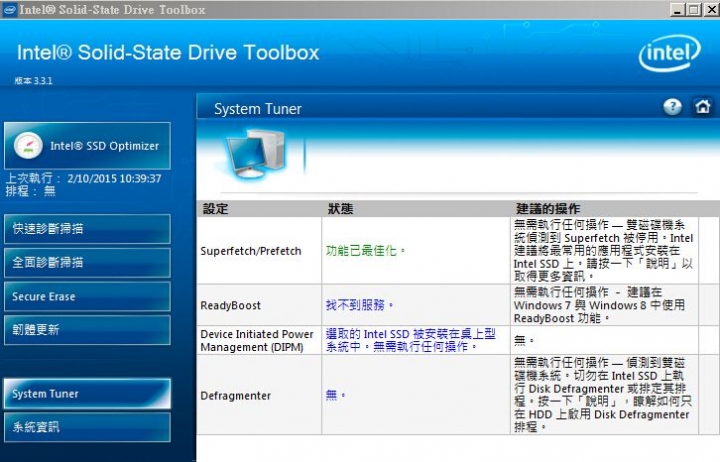Click the 設定 column header
The image size is (720, 462).
click(x=215, y=209)
